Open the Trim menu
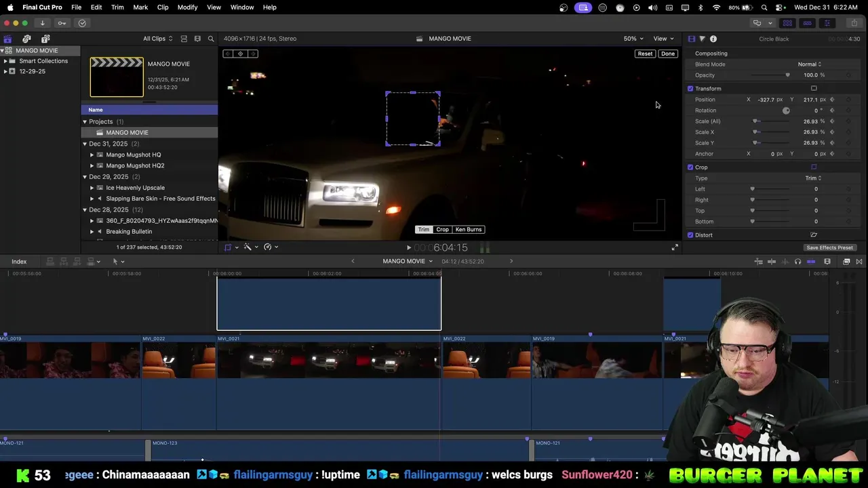Screen dimensions: 868x488 pyautogui.click(x=117, y=7)
